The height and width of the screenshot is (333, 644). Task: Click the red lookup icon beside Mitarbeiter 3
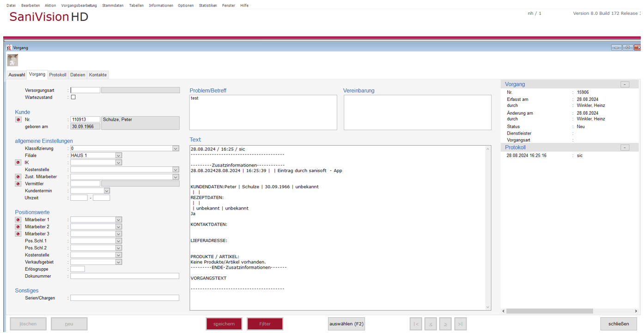click(x=18, y=234)
